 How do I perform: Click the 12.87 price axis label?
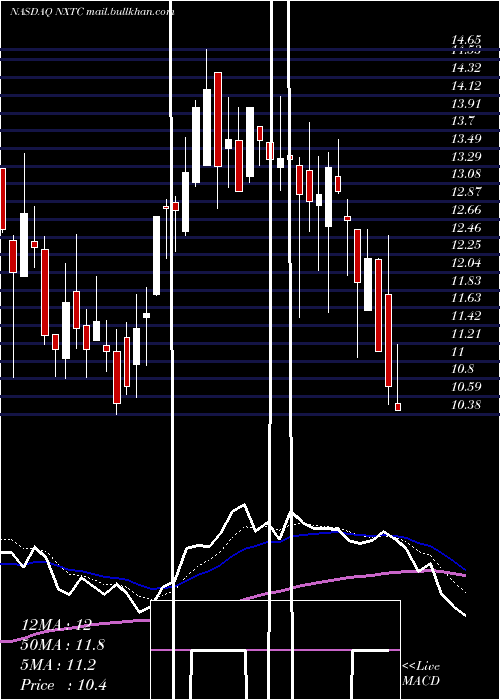pyautogui.click(x=466, y=192)
